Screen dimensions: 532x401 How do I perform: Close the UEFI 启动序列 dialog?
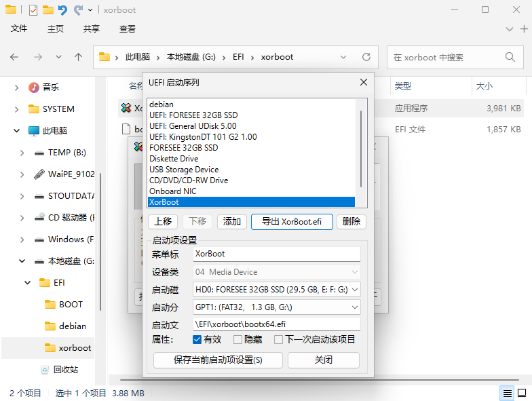(364, 83)
